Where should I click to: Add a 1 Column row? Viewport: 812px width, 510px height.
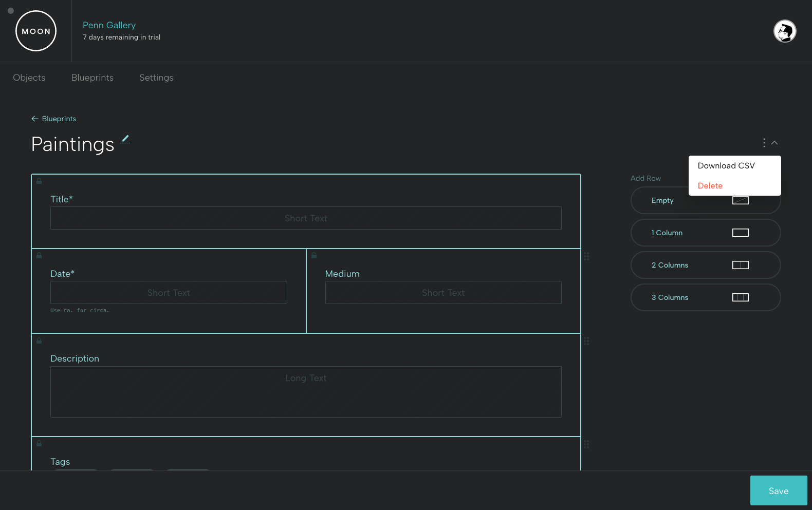[705, 233]
